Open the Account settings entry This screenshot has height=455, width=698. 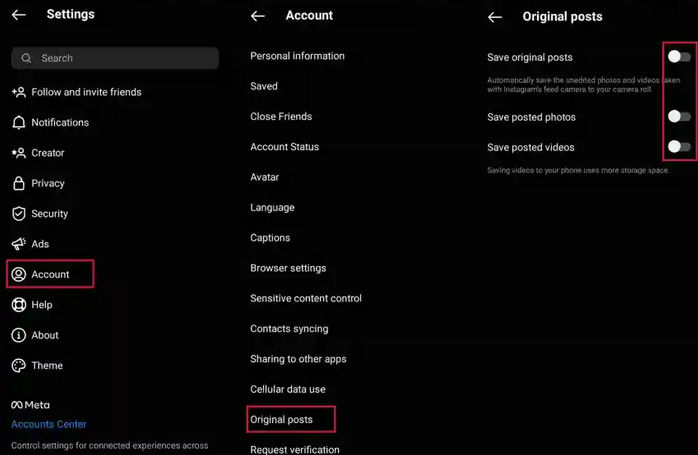(x=50, y=274)
